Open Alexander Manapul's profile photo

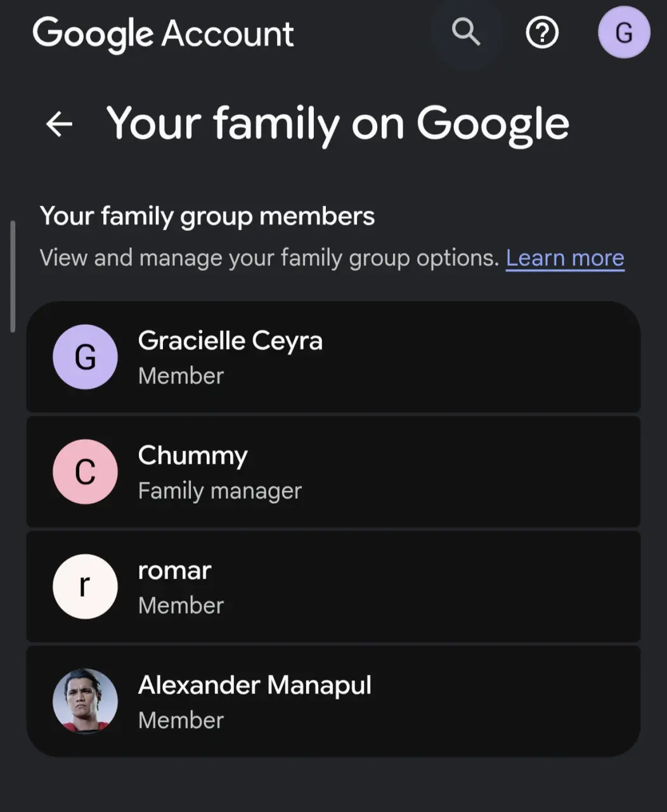coord(85,701)
